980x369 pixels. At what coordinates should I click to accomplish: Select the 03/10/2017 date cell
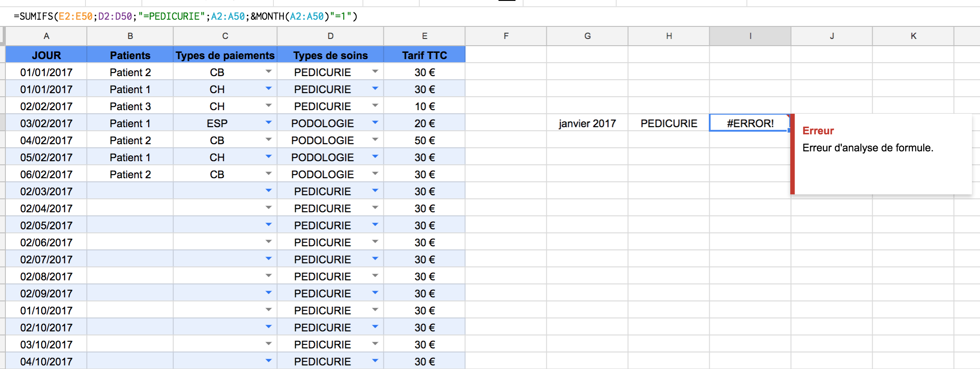pyautogui.click(x=46, y=344)
